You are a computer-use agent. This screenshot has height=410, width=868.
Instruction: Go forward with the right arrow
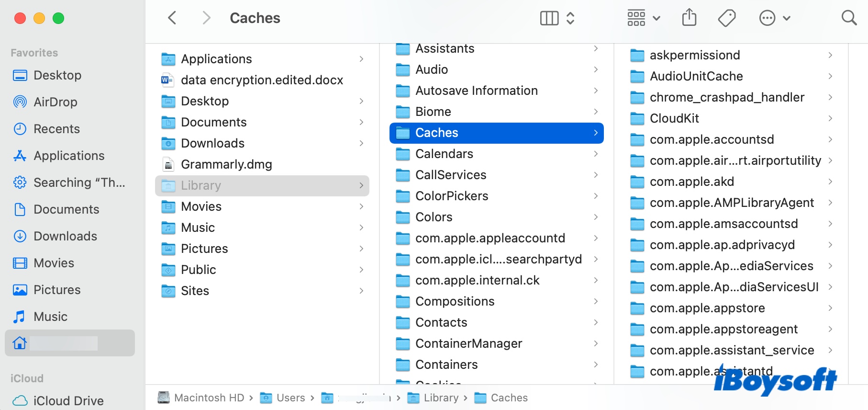point(206,18)
